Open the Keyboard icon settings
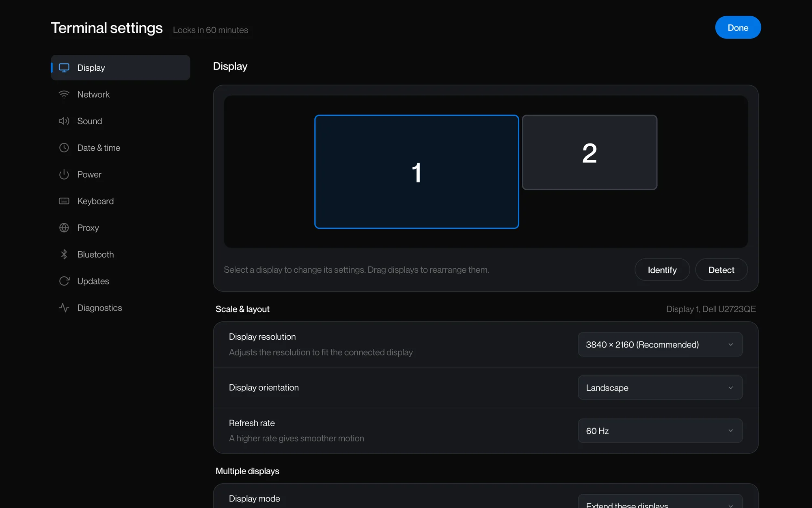Viewport: 812px width, 508px height. click(x=64, y=201)
